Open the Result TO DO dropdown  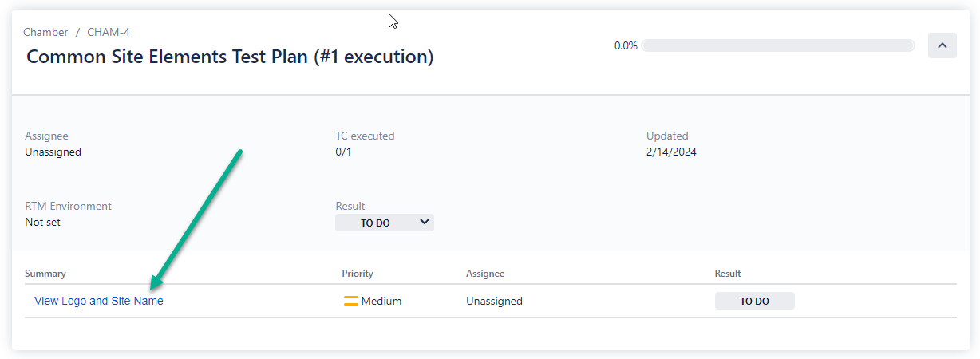(x=384, y=223)
